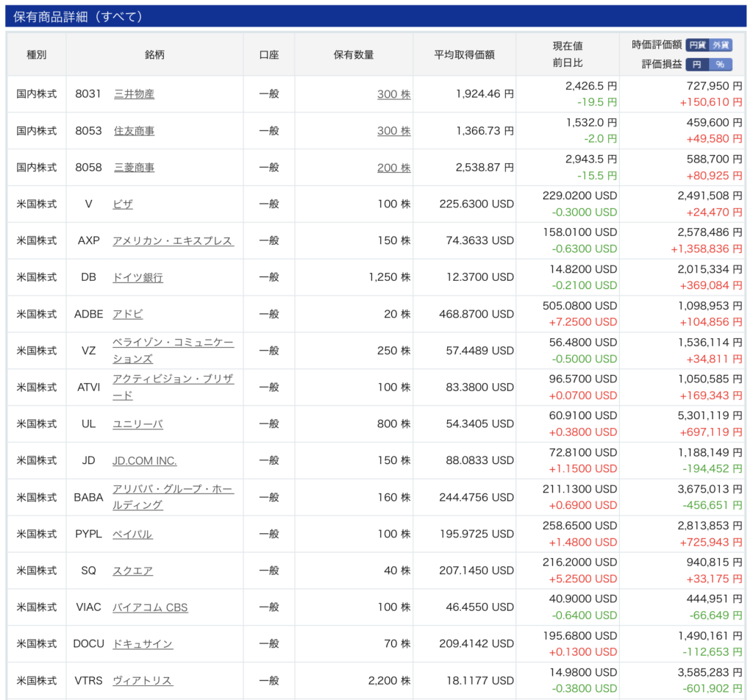The width and height of the screenshot is (753, 700).
Task: Open 三菱商事 stock link
Action: 134,168
